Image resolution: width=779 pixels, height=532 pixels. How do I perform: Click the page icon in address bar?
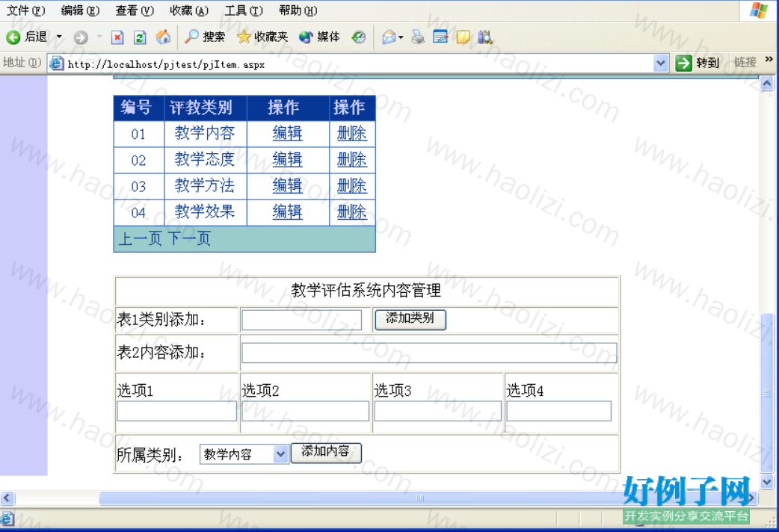point(57,63)
